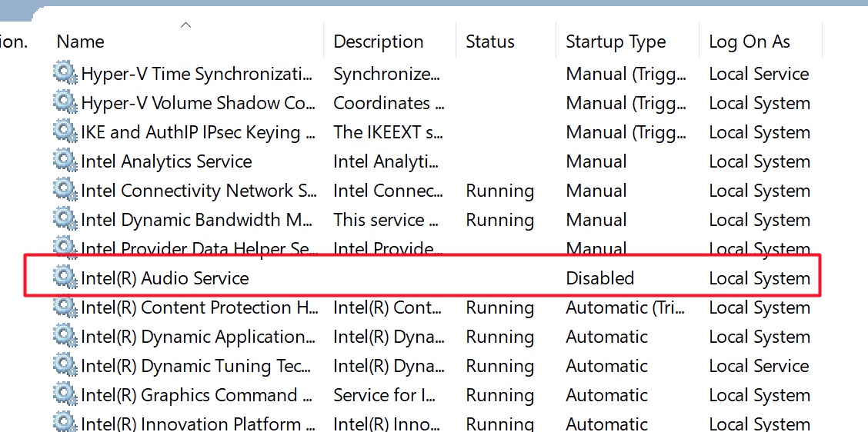Viewport: 868px width, 432px height.
Task: Select the Intel Dynamic Bandwidth Management service name
Action: 196,221
